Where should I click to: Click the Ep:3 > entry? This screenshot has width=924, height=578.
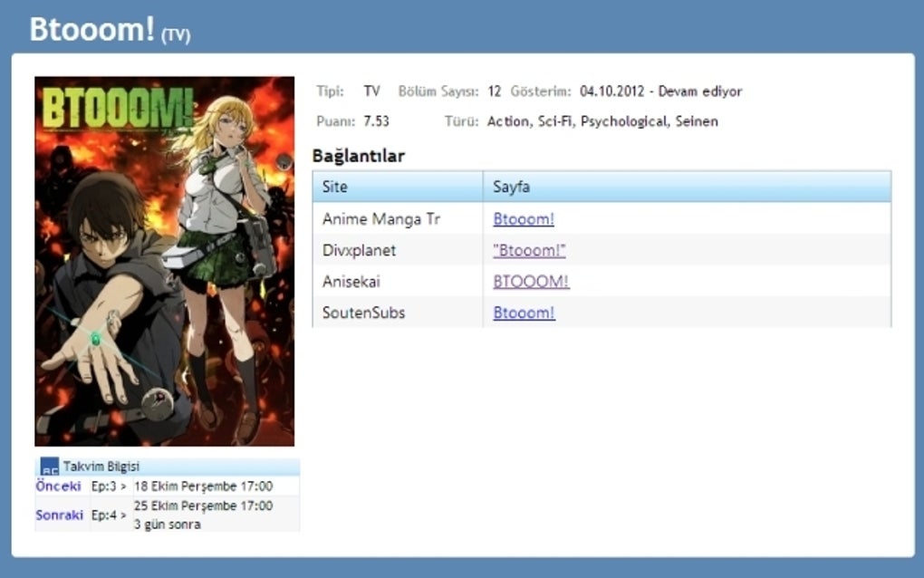tap(109, 486)
